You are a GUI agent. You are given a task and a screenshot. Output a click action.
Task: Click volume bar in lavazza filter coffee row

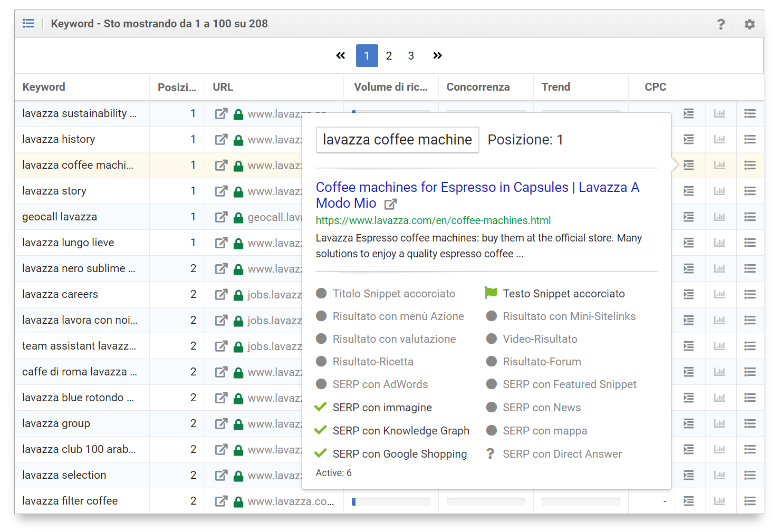click(391, 501)
